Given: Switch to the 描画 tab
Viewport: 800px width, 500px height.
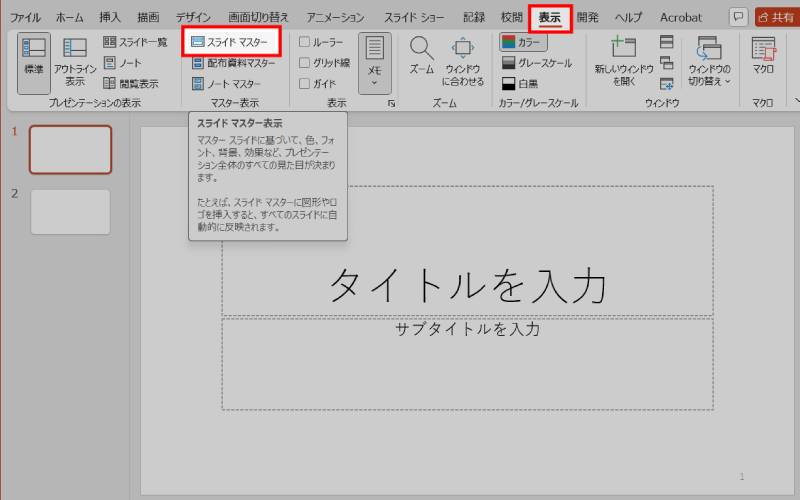Looking at the screenshot, I should [148, 17].
